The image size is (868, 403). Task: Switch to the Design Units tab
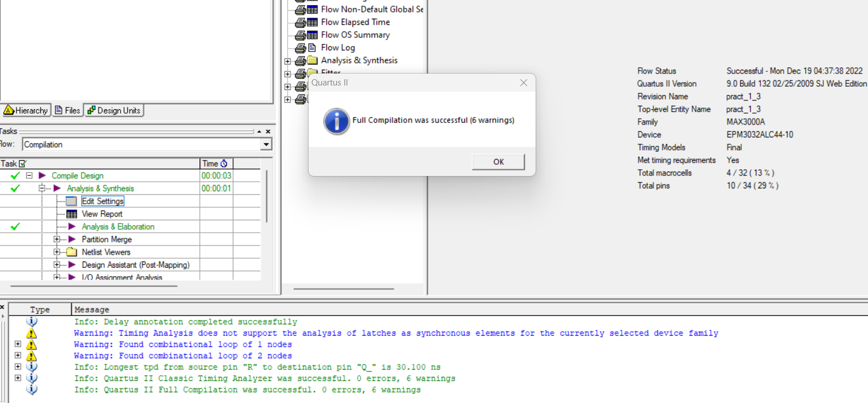[114, 110]
